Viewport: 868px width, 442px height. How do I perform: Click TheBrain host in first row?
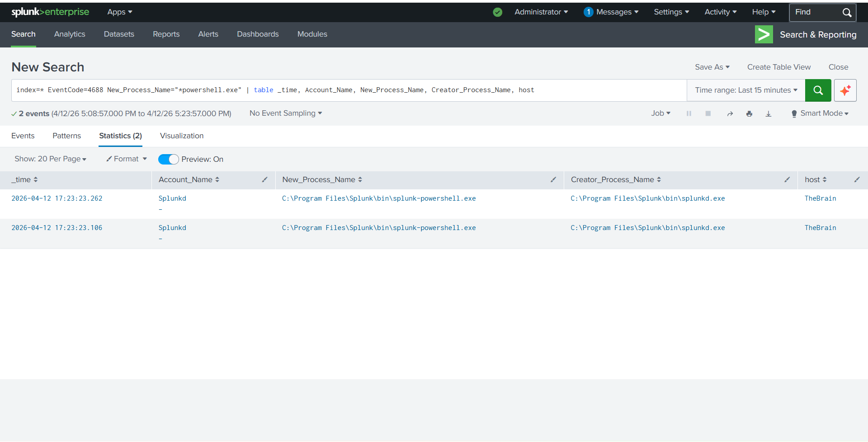click(x=820, y=198)
